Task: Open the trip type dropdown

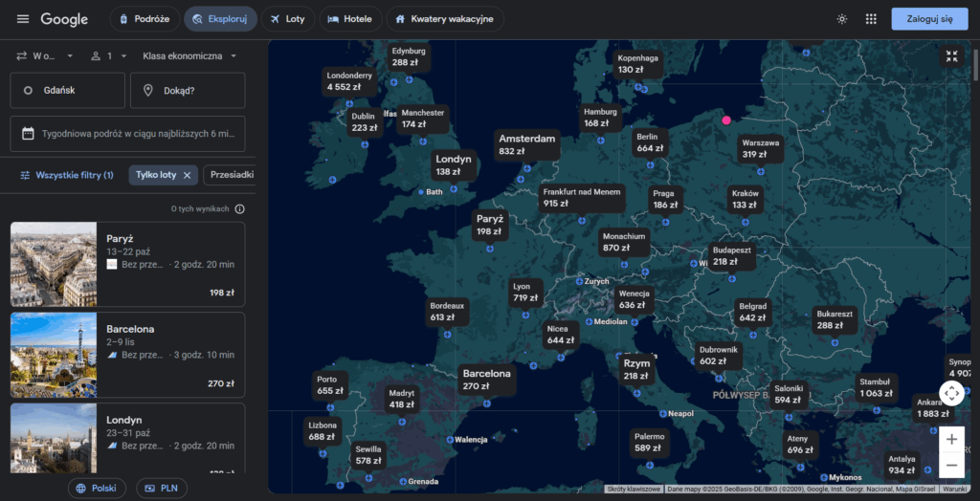Action: point(44,55)
